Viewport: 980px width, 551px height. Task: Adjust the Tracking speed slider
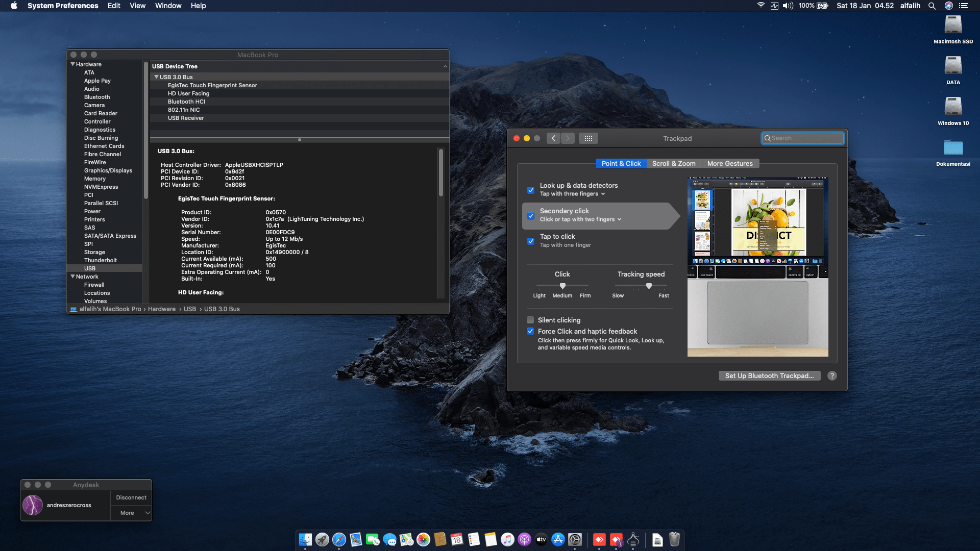click(x=649, y=286)
